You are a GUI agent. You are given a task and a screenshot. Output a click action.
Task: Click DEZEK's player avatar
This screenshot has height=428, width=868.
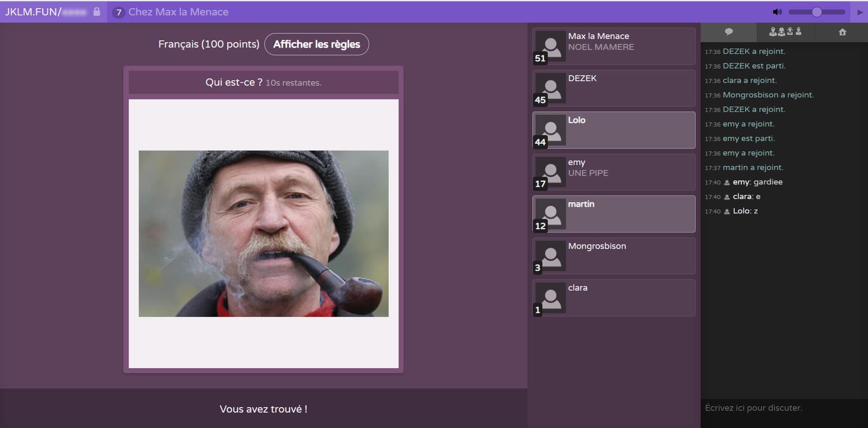coord(551,88)
